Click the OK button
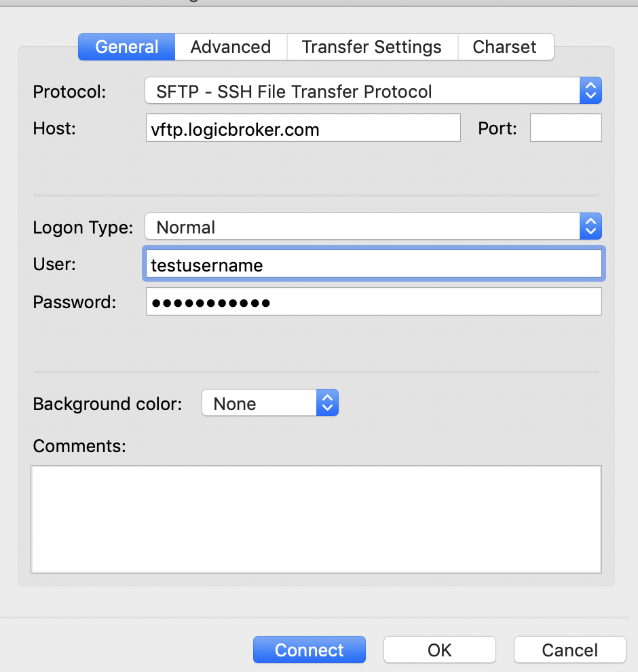 (x=439, y=650)
